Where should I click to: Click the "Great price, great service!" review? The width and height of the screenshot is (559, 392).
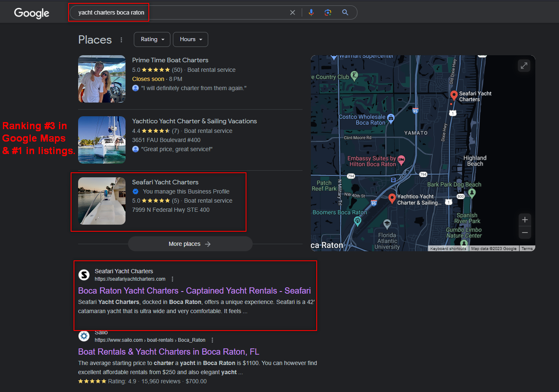(177, 149)
